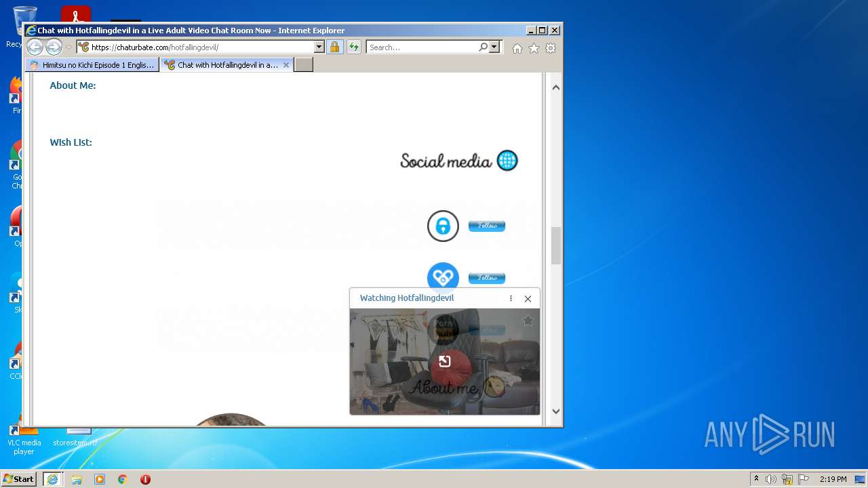Image resolution: width=868 pixels, height=488 pixels.
Task: Click the vertical scrollbar thumb
Action: coord(556,245)
